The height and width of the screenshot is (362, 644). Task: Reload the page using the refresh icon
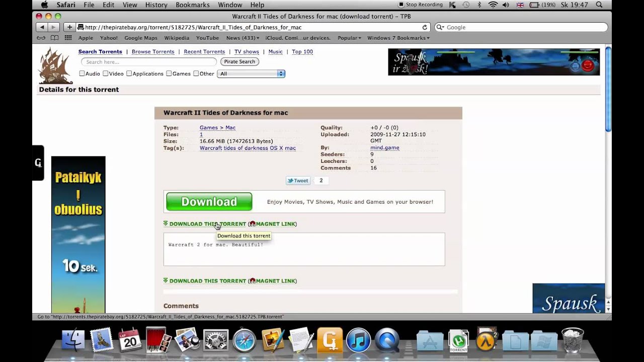425,28
